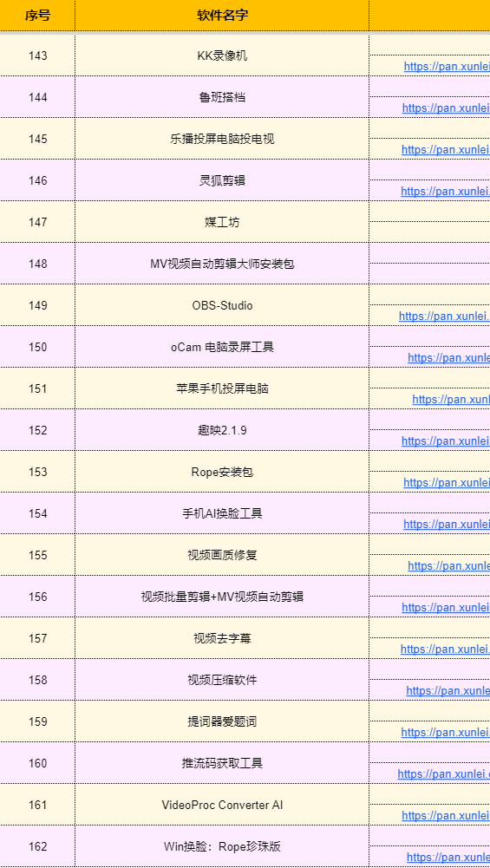Screen dimensions: 490x868
Task: Follow the download link for 乐播投屏电脑投电视
Action: (x=446, y=149)
